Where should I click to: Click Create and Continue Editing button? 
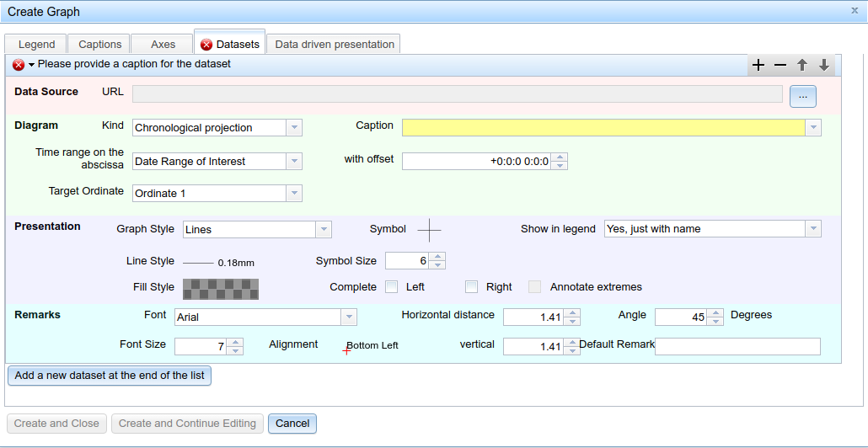point(187,424)
